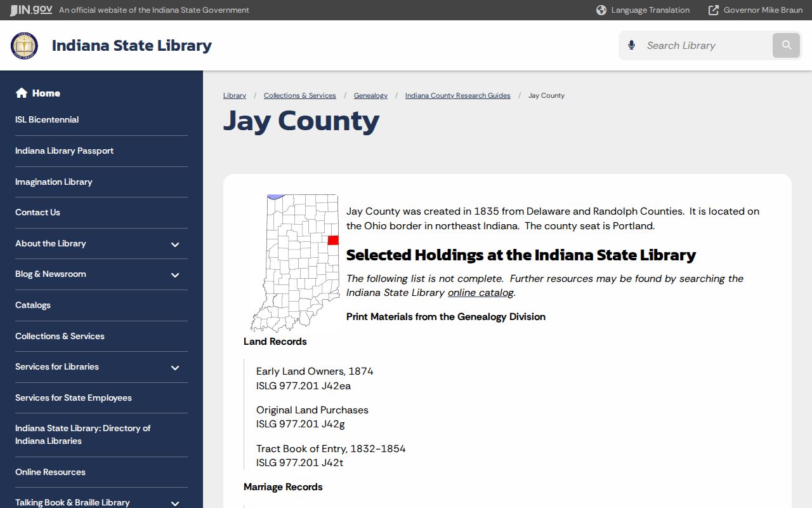The width and height of the screenshot is (812, 508).
Task: Select Collections & Services in the sidebar
Action: pos(60,336)
